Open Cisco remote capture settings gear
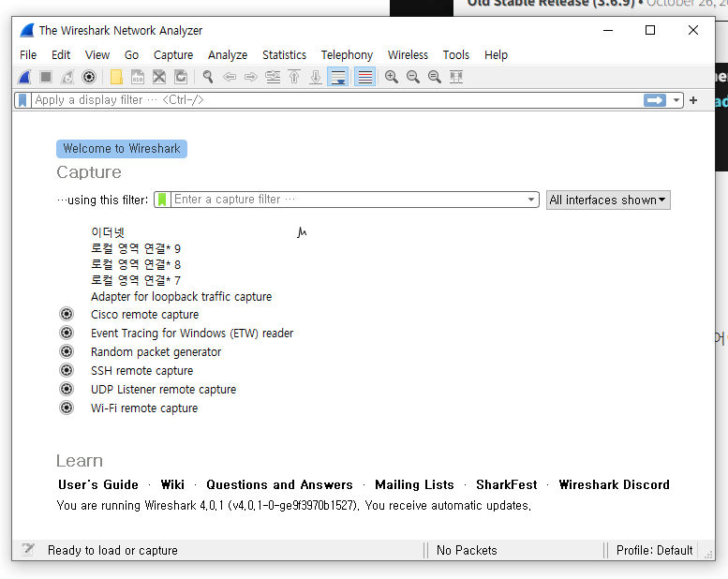Viewport: 728px width, 579px height. (x=67, y=315)
